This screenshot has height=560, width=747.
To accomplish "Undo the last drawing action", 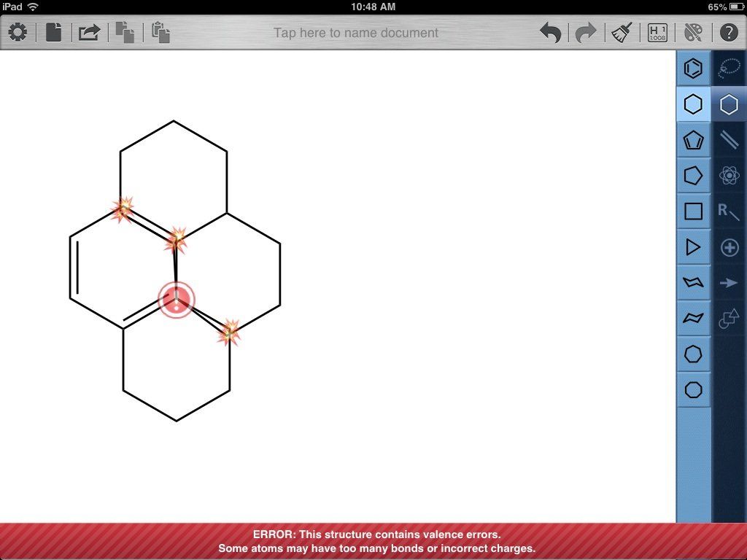I will (x=550, y=33).
